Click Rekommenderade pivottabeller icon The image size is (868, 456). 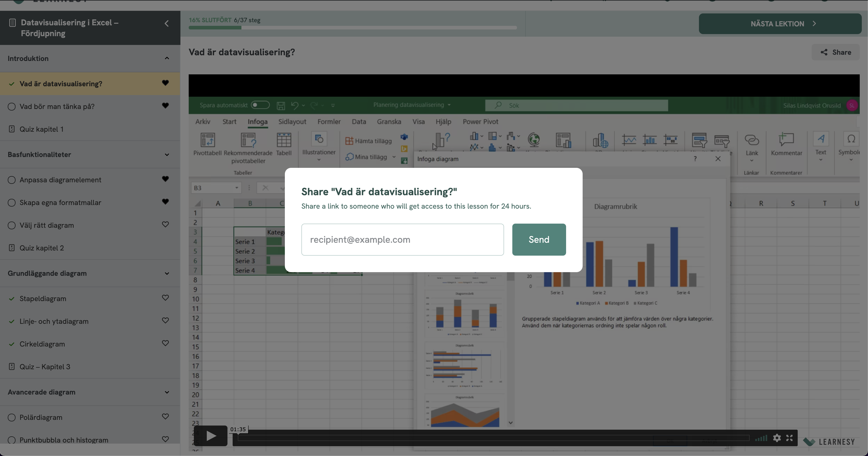point(248,140)
